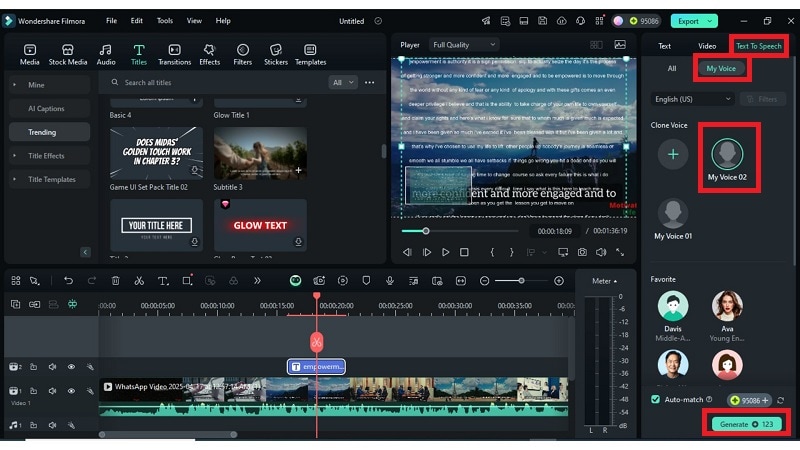Viewport: 800px width, 450px height.
Task: Zoom in timeline with plus icon
Action: tap(559, 281)
